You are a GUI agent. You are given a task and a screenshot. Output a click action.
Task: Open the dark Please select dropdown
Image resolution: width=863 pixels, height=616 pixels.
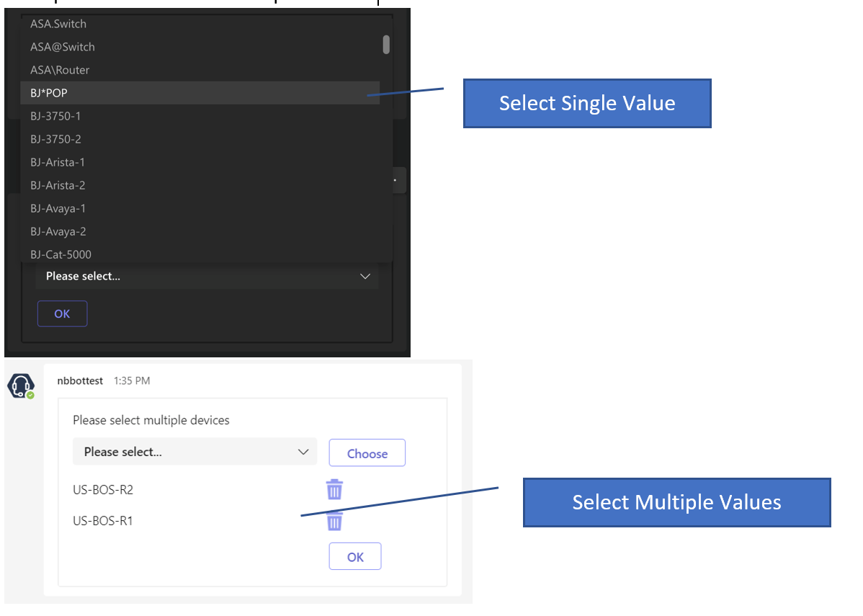207,276
